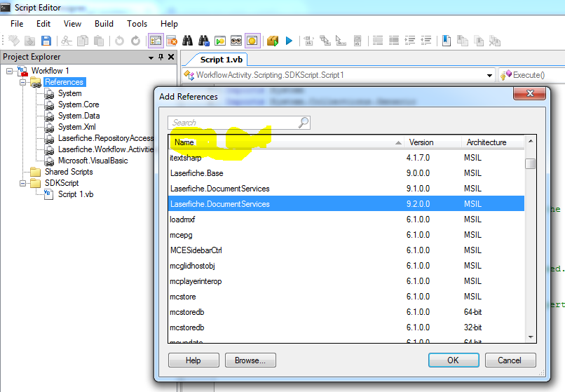Open the View menu

(x=72, y=24)
